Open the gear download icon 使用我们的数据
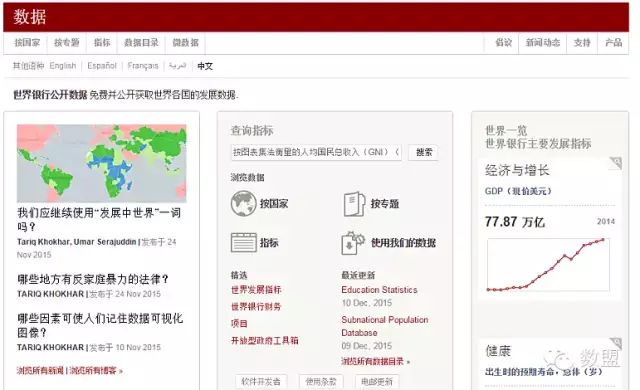 [x=353, y=243]
